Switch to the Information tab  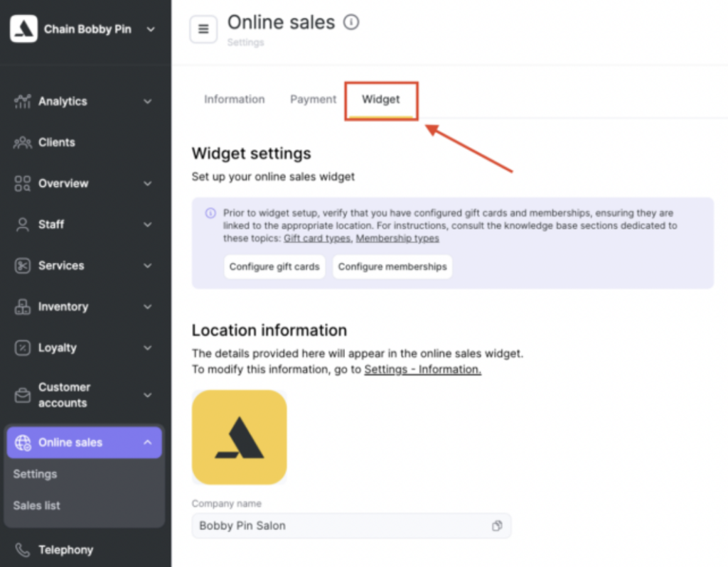click(234, 99)
